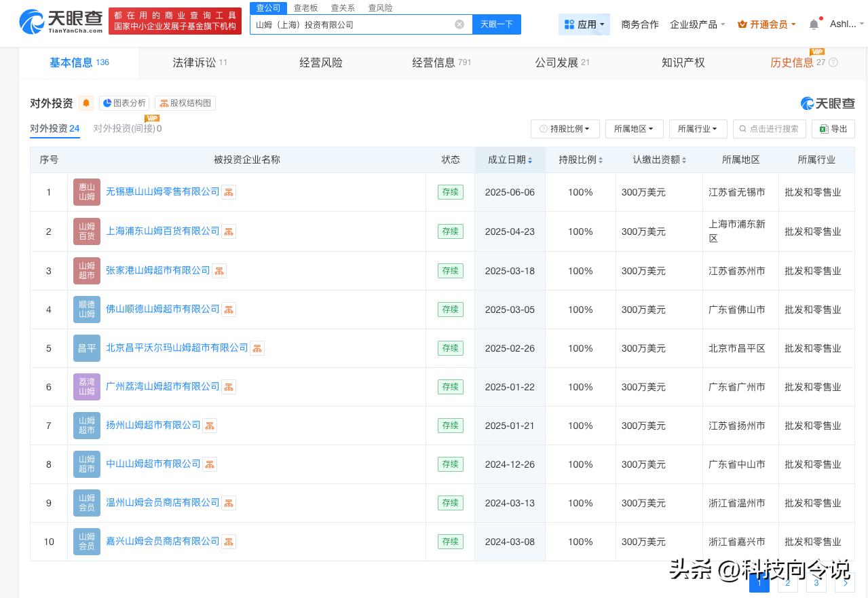The image size is (868, 598).
Task: Open equity chart for 中山山姆超市有限公司
Action: [210, 464]
